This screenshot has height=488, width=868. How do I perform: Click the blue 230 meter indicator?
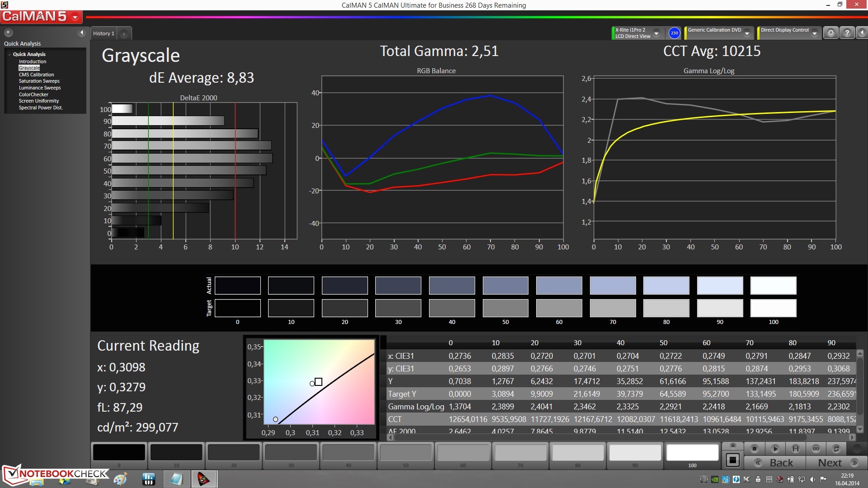(x=674, y=33)
